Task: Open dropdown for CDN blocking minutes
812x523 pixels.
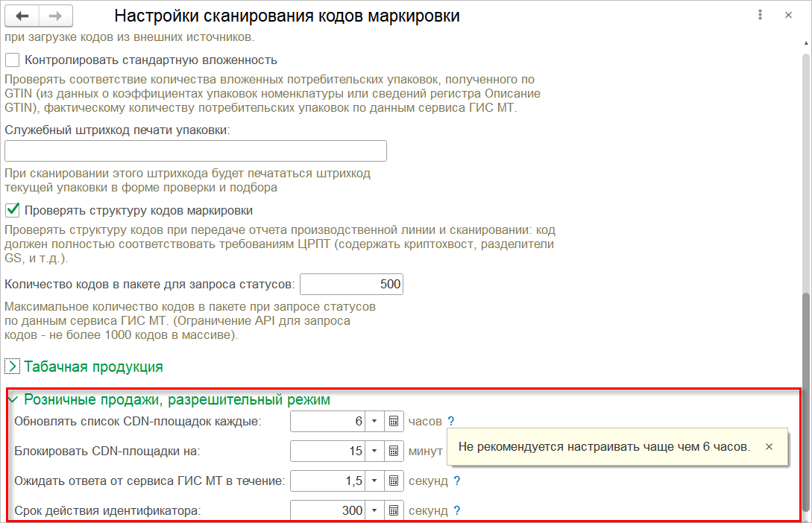Action: 374,451
